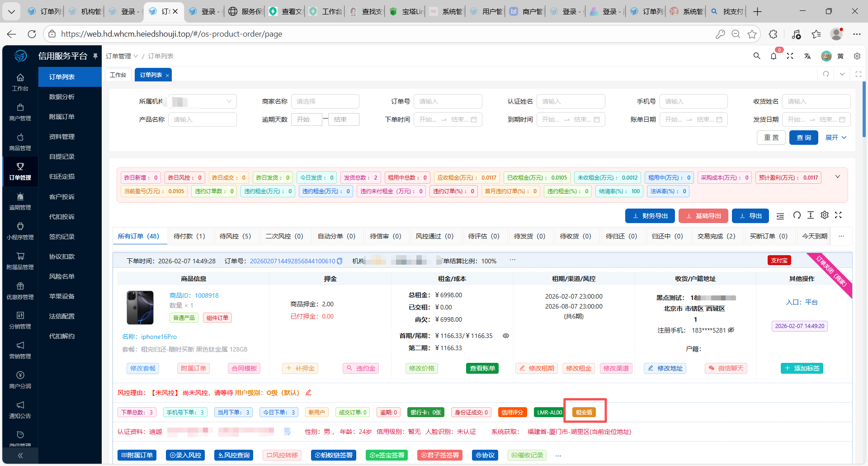Click the blue 查询 button
This screenshot has width=868, height=466.
803,138
